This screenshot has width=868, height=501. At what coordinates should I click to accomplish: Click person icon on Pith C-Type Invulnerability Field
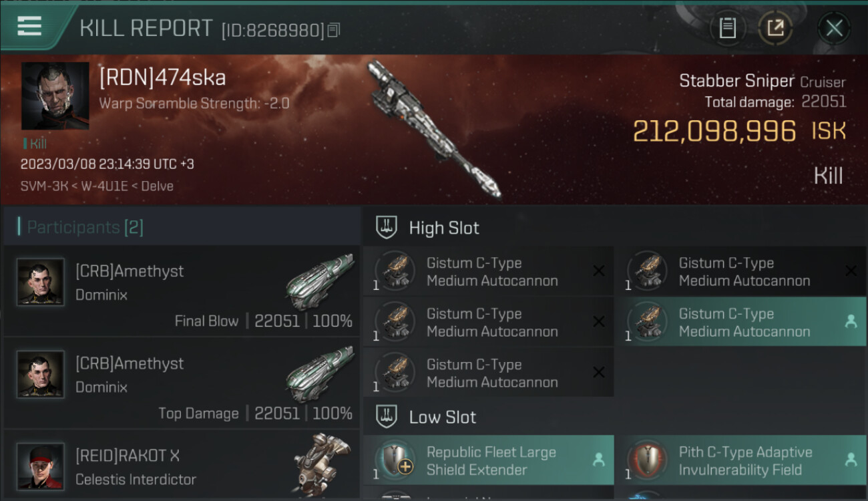pyautogui.click(x=851, y=460)
